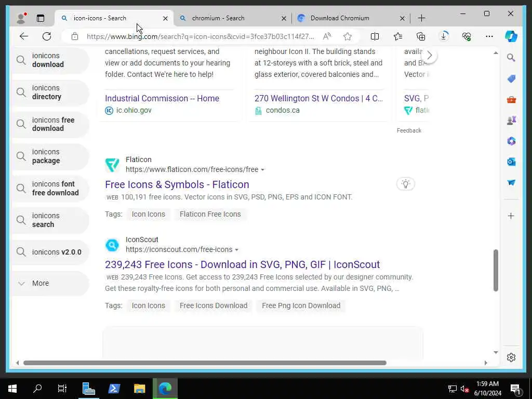Screen dimensions: 532x399
Task: Search ionicons free download suggestion
Action: 50,124
